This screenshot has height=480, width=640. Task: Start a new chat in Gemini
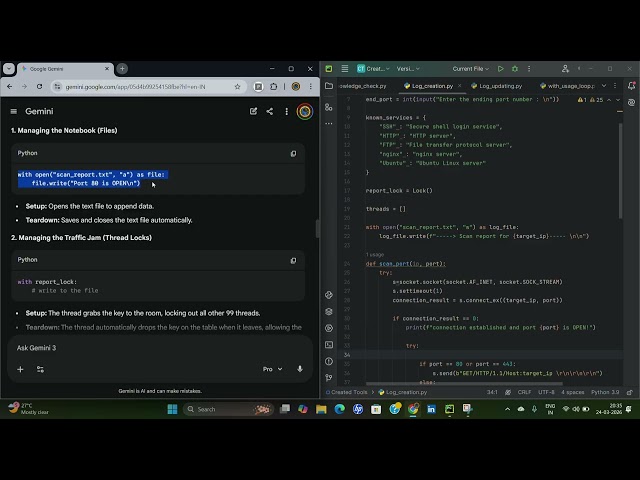click(253, 111)
